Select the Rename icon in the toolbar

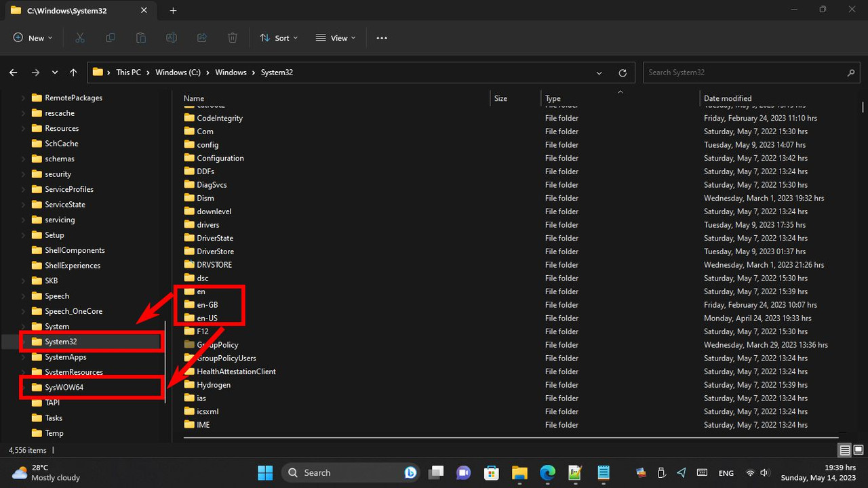(171, 37)
